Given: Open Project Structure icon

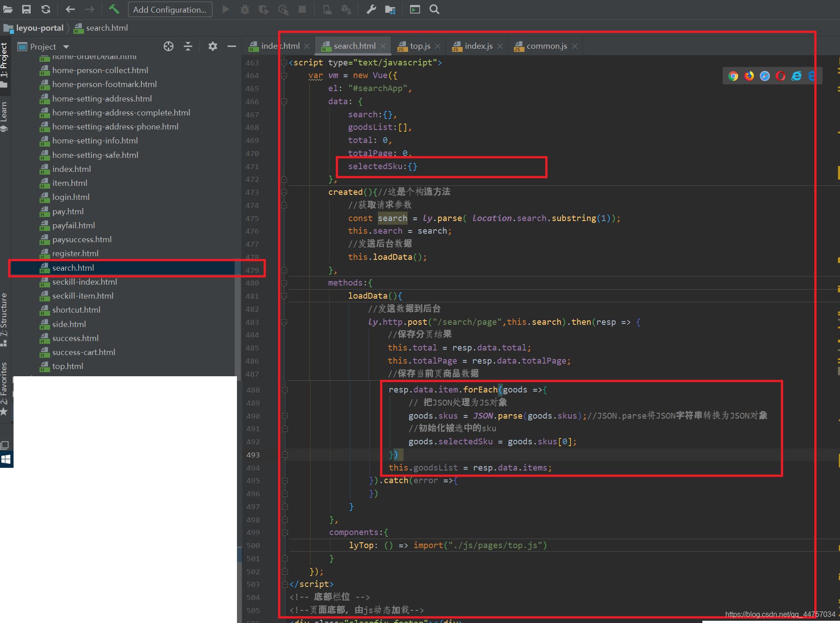Looking at the screenshot, I should point(390,9).
